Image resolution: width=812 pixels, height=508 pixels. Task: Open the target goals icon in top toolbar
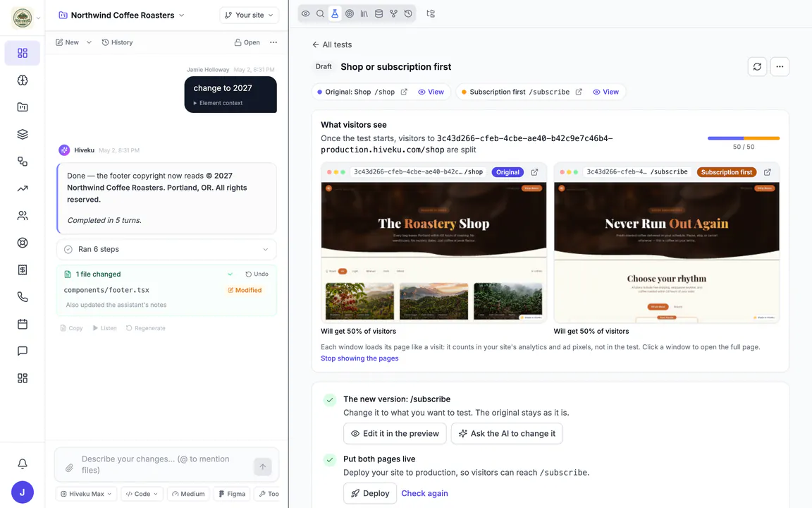tap(350, 14)
